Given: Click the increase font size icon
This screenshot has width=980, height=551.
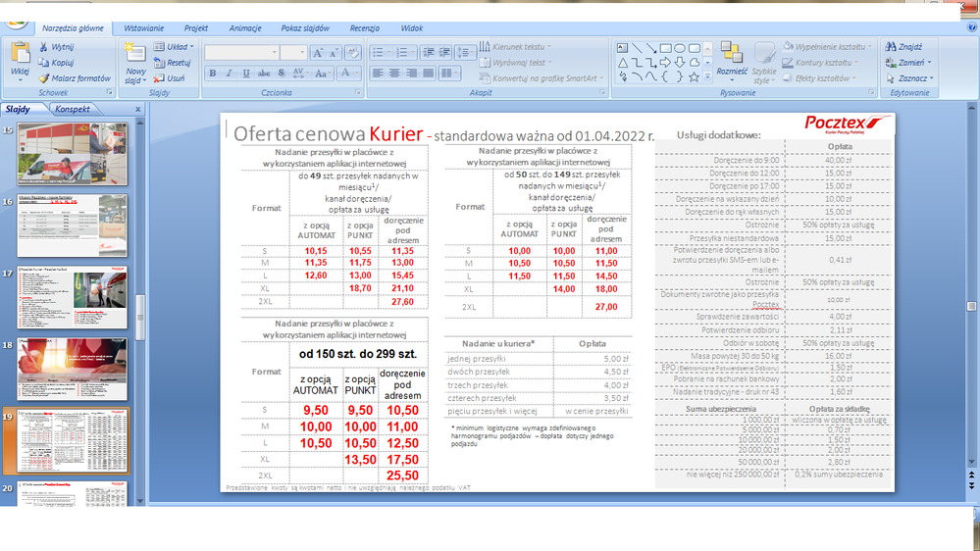Looking at the screenshot, I should coord(318,53).
